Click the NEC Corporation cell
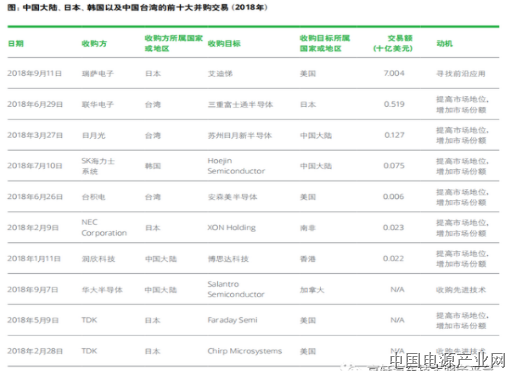This screenshot has height=371, width=507. 104,227
